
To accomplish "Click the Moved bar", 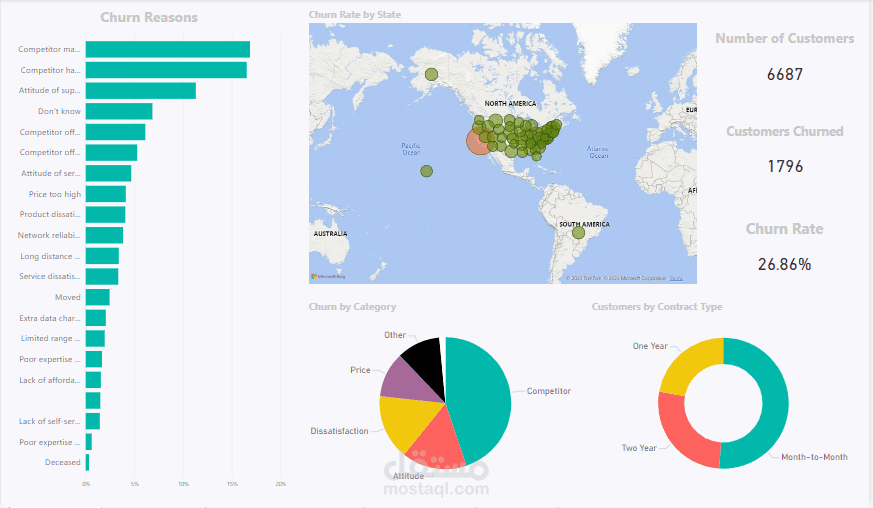I will (x=97, y=297).
